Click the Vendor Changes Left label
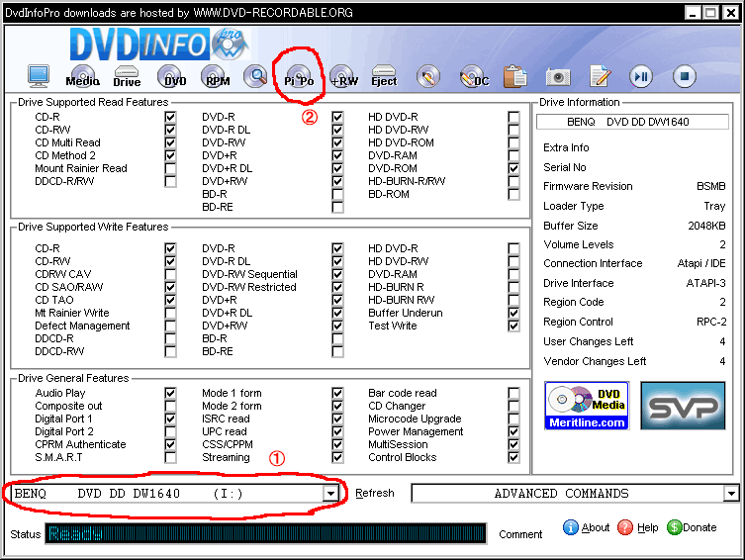Screen dimensions: 745x560 pyautogui.click(x=595, y=361)
